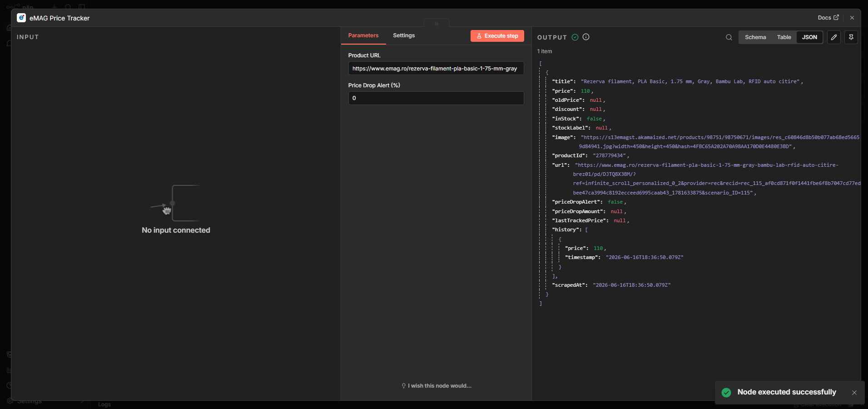Click the green success icon in the toast
The image size is (868, 409).
[x=726, y=392]
